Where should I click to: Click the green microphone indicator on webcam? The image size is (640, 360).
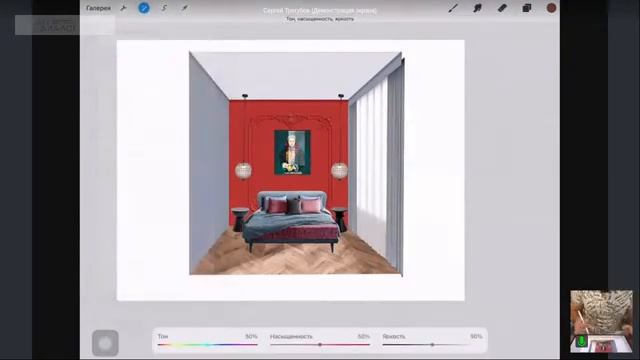pyautogui.click(x=582, y=341)
